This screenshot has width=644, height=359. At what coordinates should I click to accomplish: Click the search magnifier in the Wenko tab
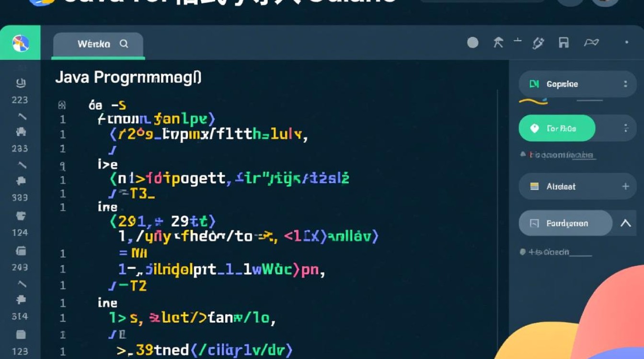click(x=124, y=44)
